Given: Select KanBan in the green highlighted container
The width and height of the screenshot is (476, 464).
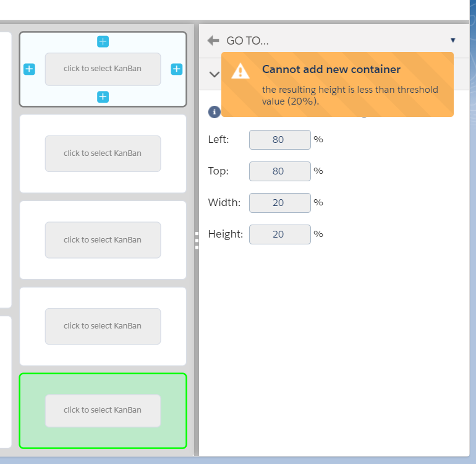Looking at the screenshot, I should click(103, 410).
